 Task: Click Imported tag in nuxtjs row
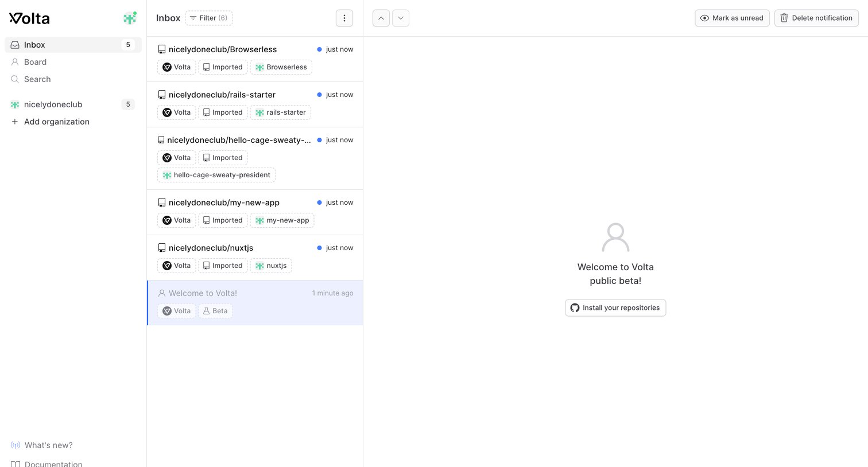(x=223, y=266)
